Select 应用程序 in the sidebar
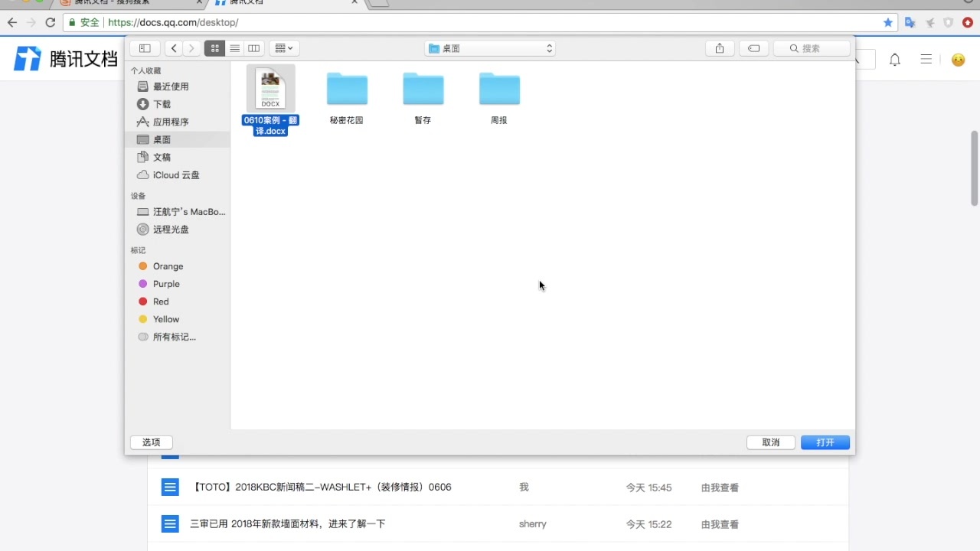Viewport: 980px width, 551px height. click(x=178, y=122)
